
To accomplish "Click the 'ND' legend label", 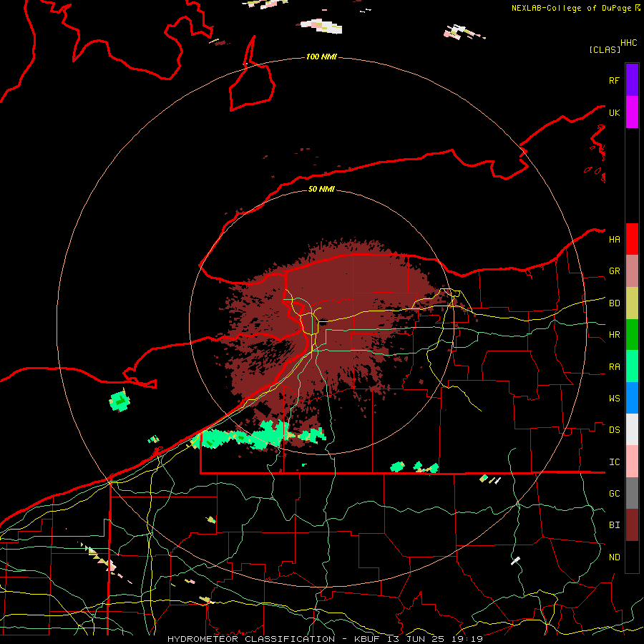I will 614,557.
